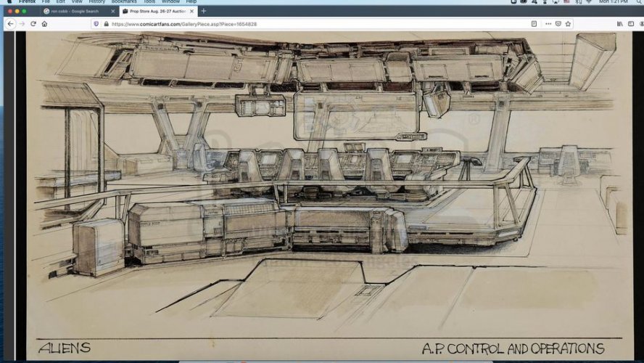The width and height of the screenshot is (644, 363).
Task: Open the Library bookshelf icon
Action: [619, 24]
